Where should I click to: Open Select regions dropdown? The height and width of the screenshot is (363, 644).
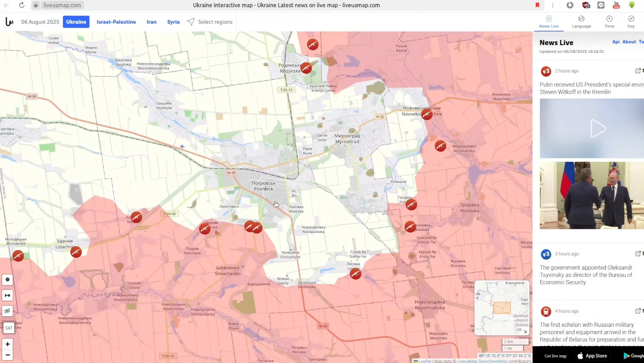[x=210, y=22]
